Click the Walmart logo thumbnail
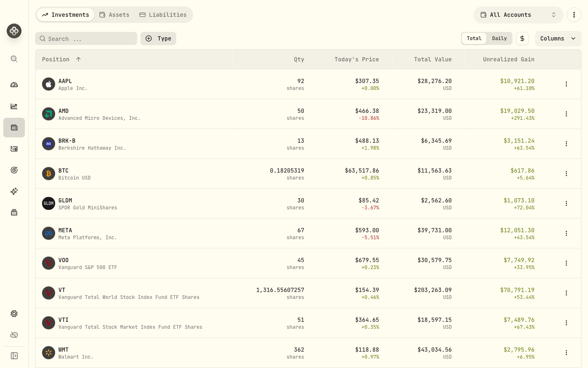The image size is (588, 368). click(x=49, y=353)
